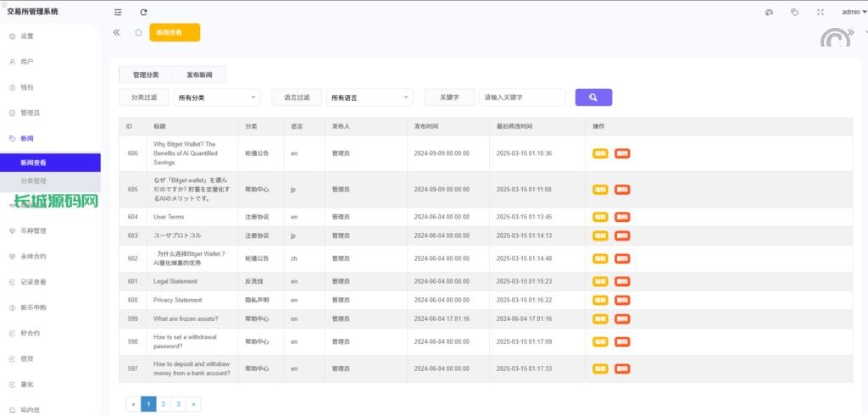The height and width of the screenshot is (415, 868).
Task: Click the tag icon in top bar
Action: [x=794, y=12]
